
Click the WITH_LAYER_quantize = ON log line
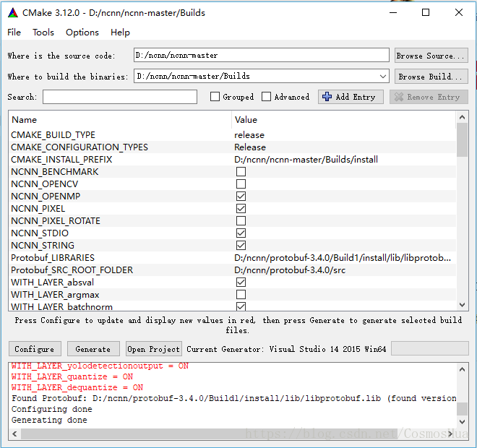[x=72, y=376]
